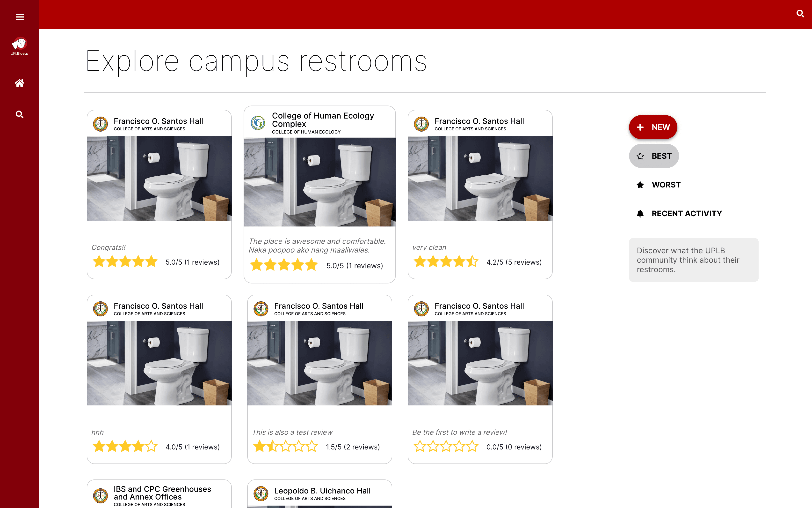This screenshot has height=508, width=812.
Task: Open the hamburger menu in the sidebar
Action: [20, 17]
